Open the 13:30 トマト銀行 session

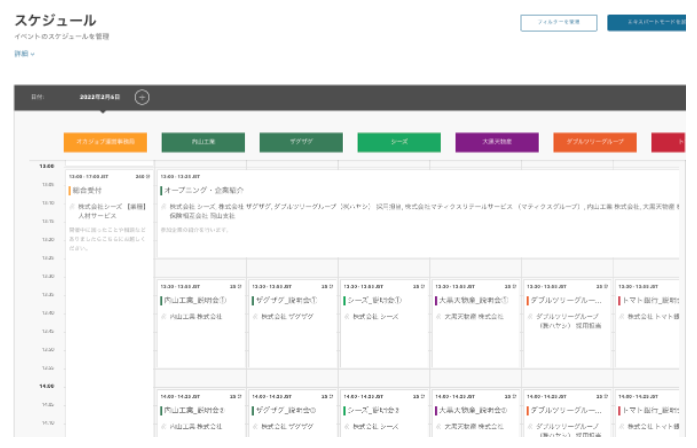[647, 324]
